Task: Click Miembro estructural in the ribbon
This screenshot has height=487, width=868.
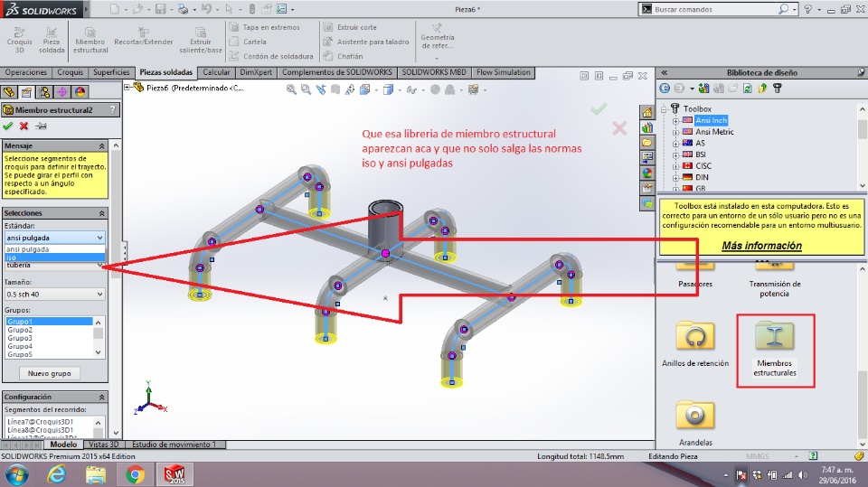Action: (x=90, y=39)
